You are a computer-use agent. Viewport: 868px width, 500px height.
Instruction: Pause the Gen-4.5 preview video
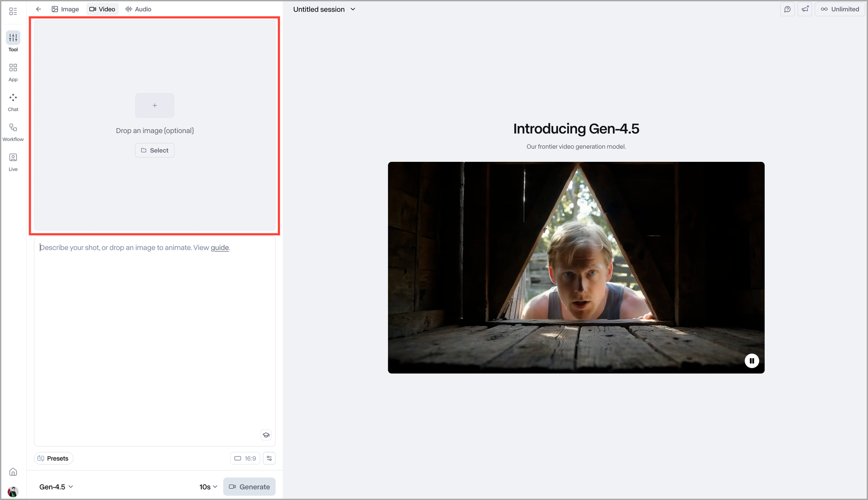click(752, 361)
